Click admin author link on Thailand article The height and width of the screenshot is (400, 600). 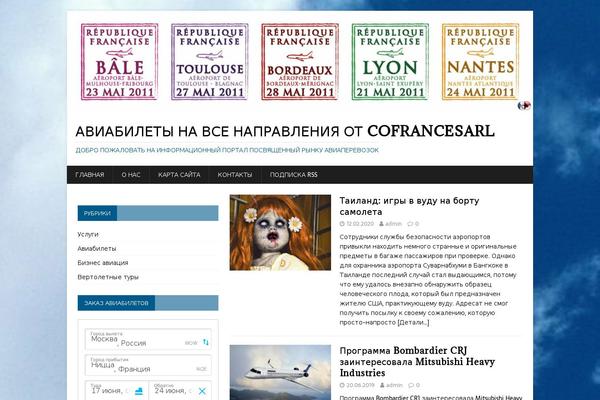click(x=393, y=224)
